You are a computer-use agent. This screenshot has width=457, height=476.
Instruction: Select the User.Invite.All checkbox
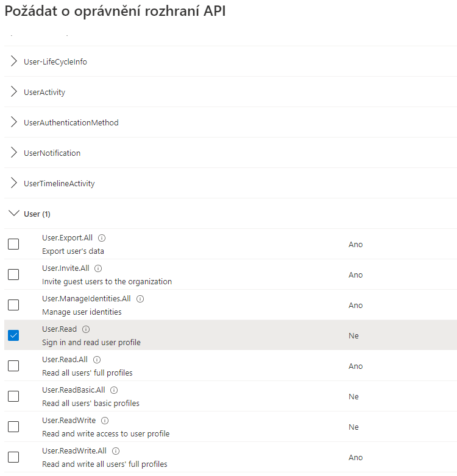tap(13, 275)
